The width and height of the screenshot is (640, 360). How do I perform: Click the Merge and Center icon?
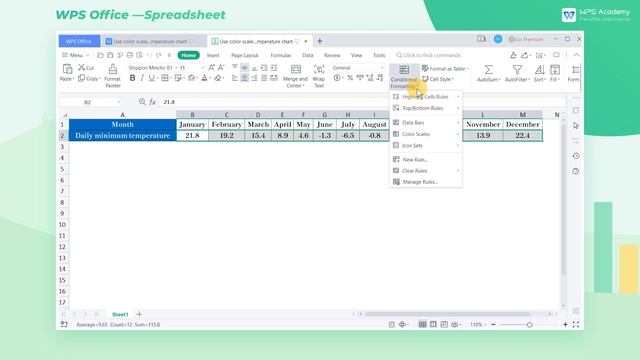coord(296,69)
